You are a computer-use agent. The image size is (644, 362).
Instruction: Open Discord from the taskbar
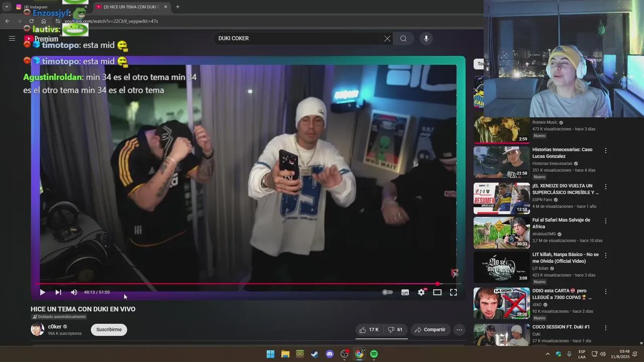(x=330, y=354)
